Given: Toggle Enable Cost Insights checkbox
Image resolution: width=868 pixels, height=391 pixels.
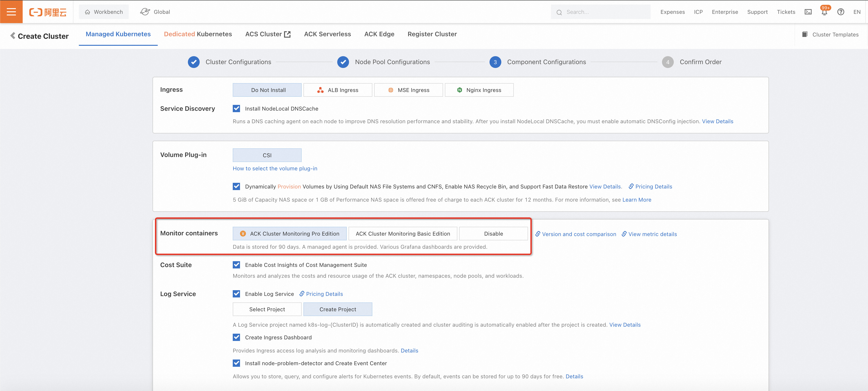Looking at the screenshot, I should [237, 265].
